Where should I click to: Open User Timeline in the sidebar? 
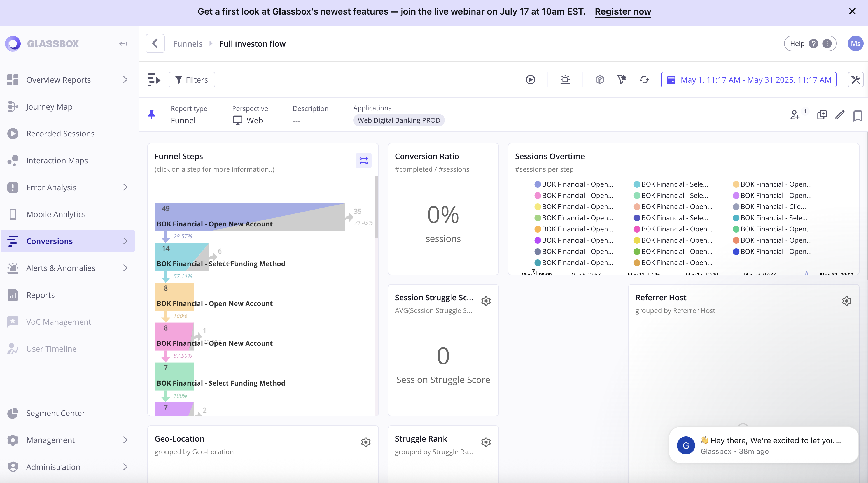coord(67,349)
